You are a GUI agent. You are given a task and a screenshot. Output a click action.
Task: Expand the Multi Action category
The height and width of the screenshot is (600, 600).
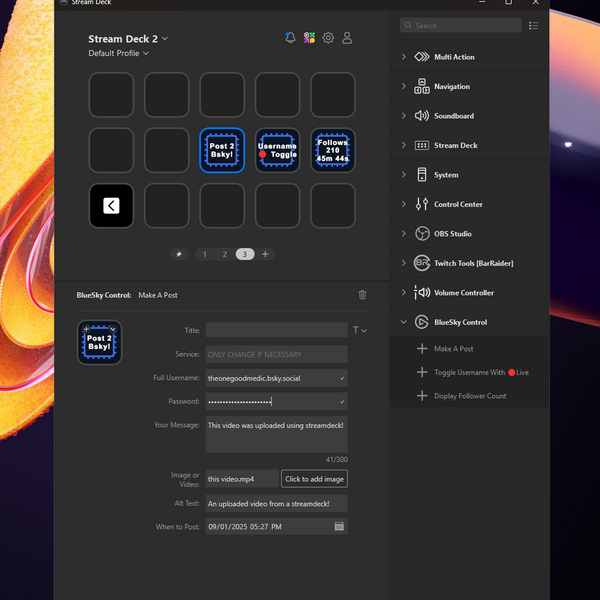[x=404, y=57]
